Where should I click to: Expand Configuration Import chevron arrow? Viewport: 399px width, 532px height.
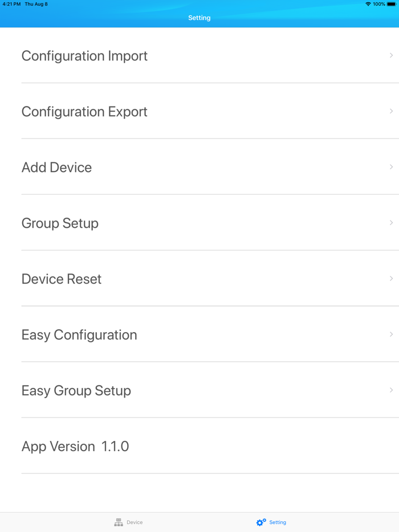click(x=391, y=55)
